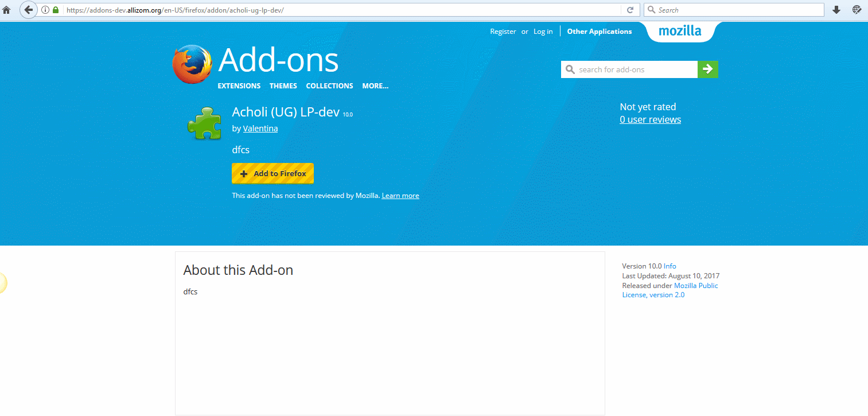Switch to the EXTENSIONS section
868x416 pixels.
[x=239, y=86]
